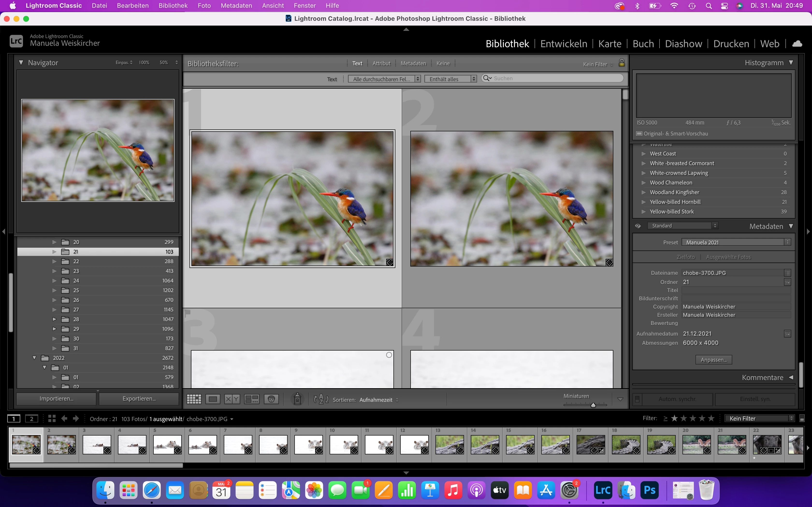Switch to Loupe view icon

click(x=213, y=399)
